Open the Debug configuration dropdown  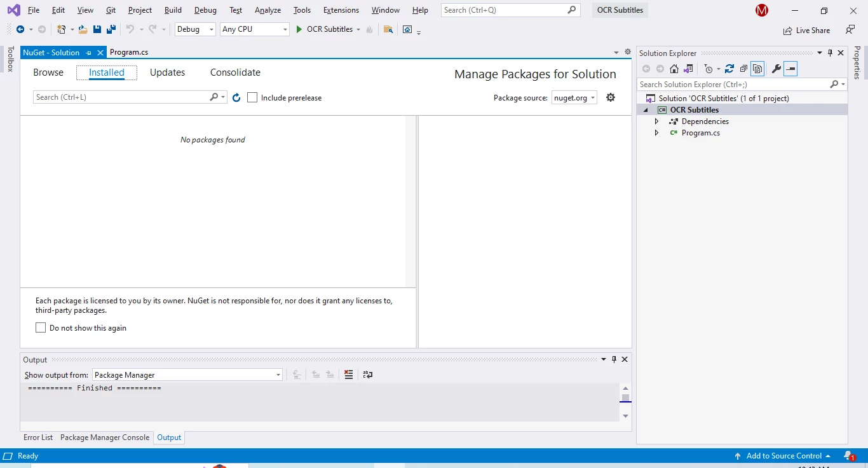tap(195, 29)
